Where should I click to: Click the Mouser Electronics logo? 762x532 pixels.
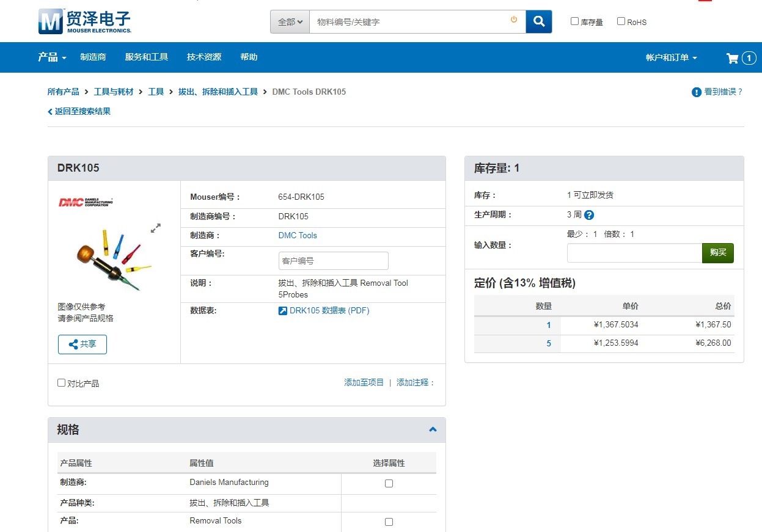[84, 21]
